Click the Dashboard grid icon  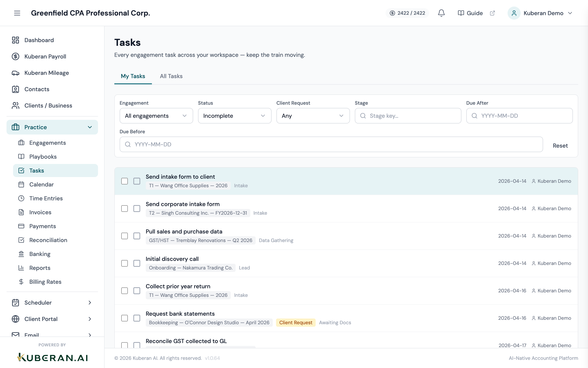click(16, 40)
